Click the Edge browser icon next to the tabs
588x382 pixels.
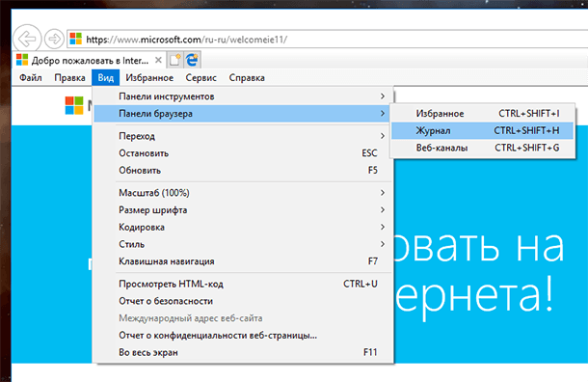point(193,60)
